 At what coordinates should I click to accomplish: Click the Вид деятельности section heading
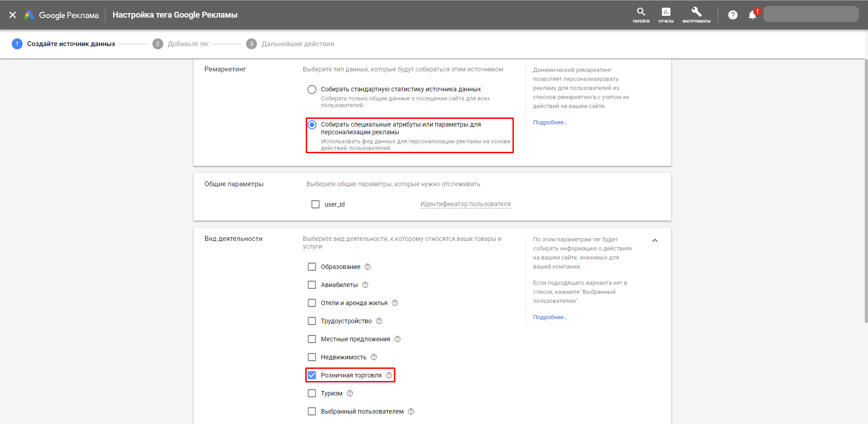pyautogui.click(x=233, y=239)
